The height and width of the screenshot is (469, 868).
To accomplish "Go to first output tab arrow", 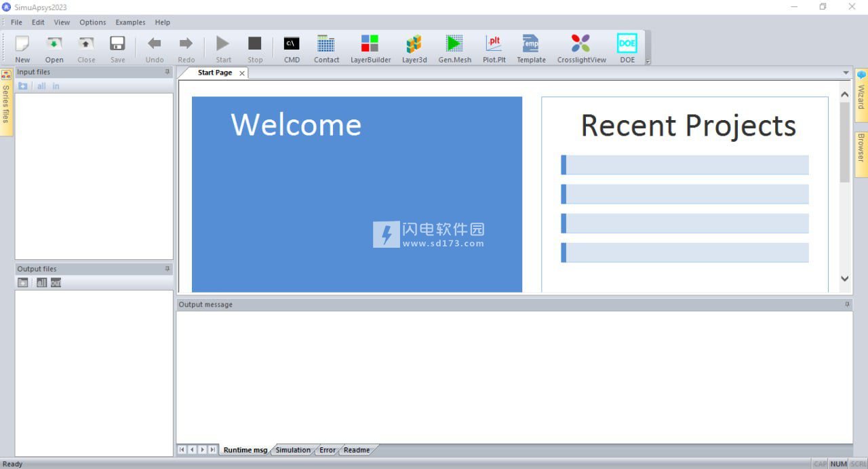I will point(182,449).
